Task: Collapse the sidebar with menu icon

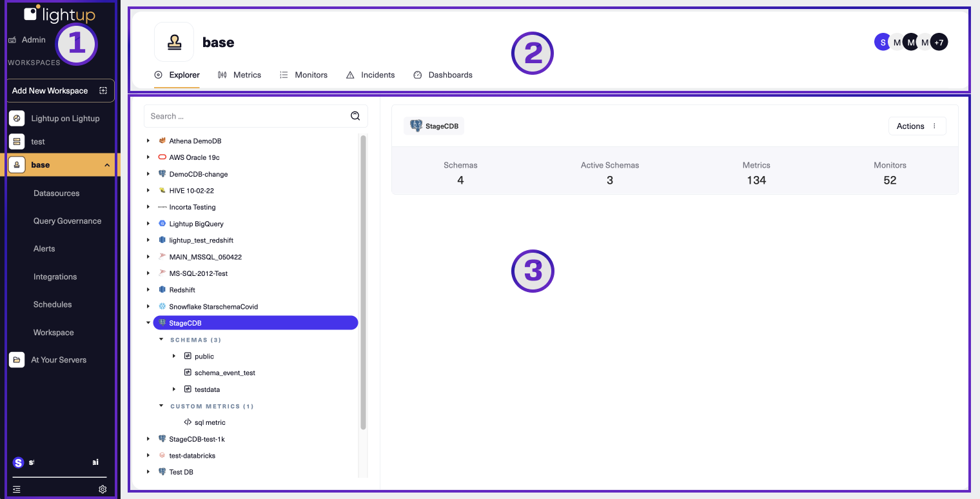Action: (x=17, y=489)
